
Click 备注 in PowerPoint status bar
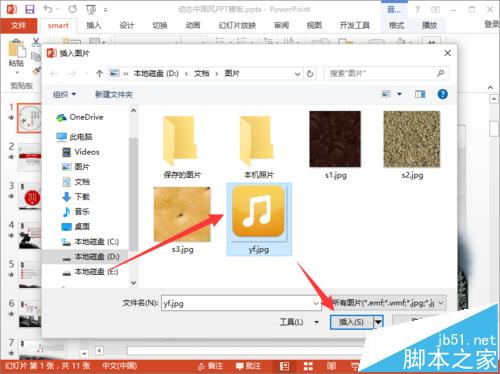[x=210, y=366]
